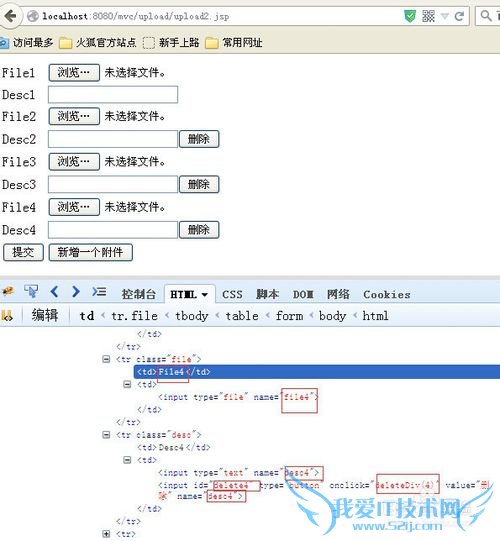500x541 pixels.
Task: Switch to the 控制台 console tab
Action: tap(138, 294)
